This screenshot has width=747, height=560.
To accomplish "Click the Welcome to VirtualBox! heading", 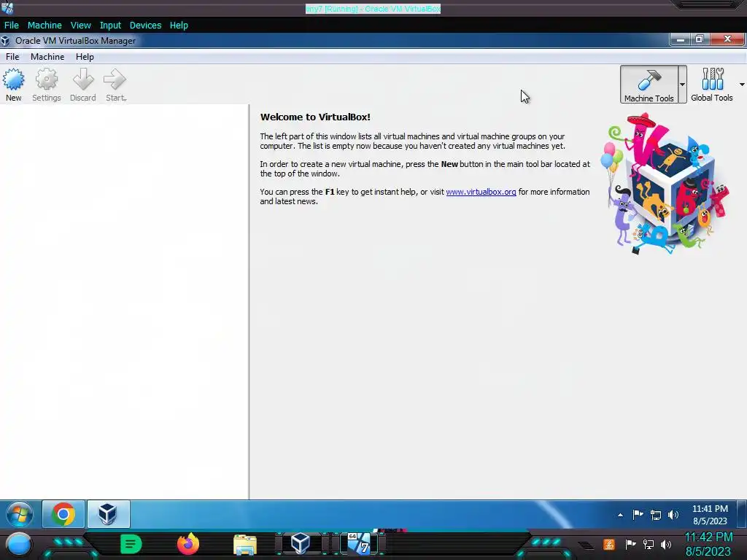I will coord(315,117).
